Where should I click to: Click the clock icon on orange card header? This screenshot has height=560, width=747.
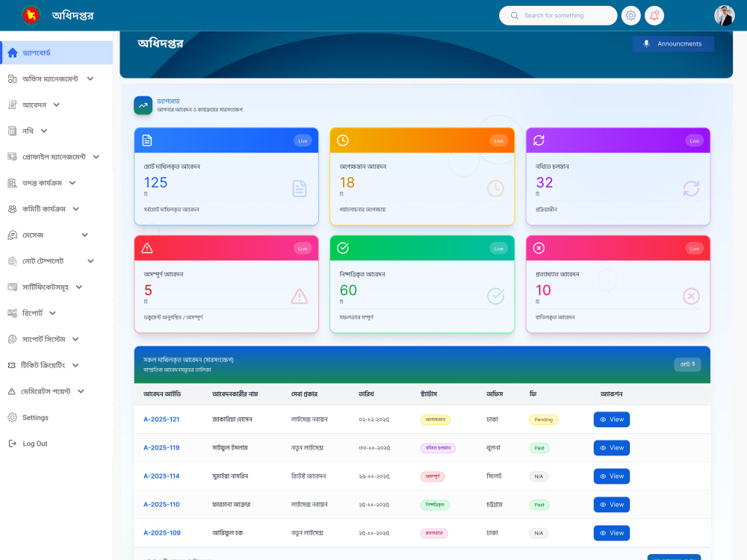343,140
